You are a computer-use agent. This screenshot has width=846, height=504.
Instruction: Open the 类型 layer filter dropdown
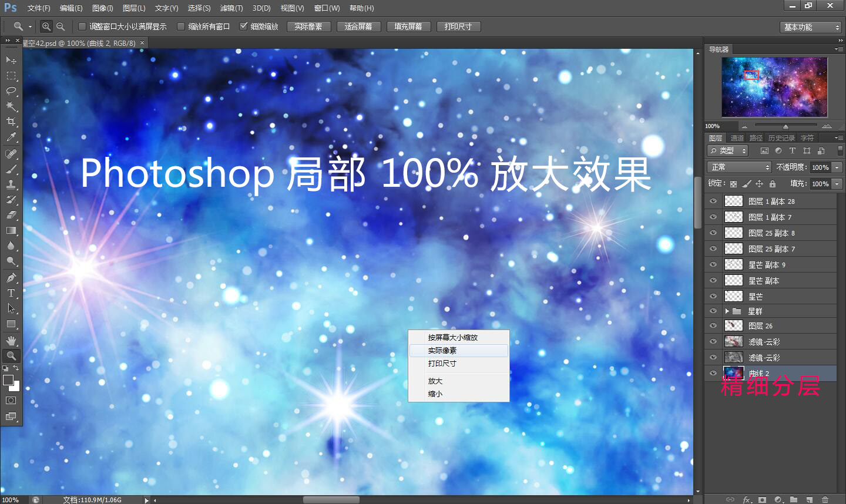(x=727, y=151)
